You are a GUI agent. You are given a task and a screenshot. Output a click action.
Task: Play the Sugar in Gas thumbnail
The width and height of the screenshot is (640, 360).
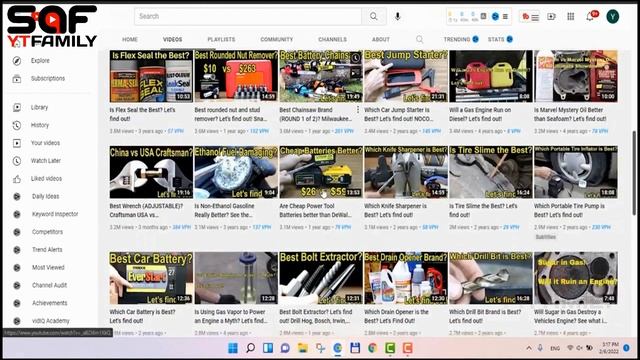click(576, 278)
